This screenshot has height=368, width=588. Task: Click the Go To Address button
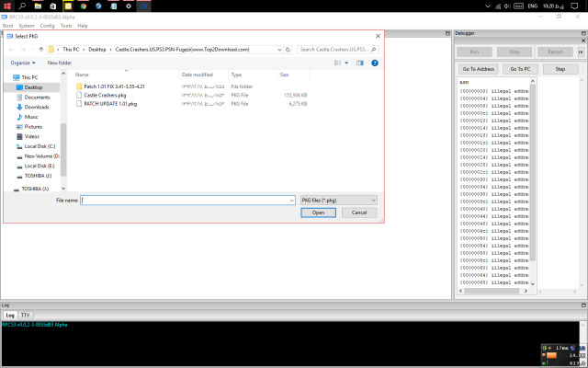click(478, 69)
